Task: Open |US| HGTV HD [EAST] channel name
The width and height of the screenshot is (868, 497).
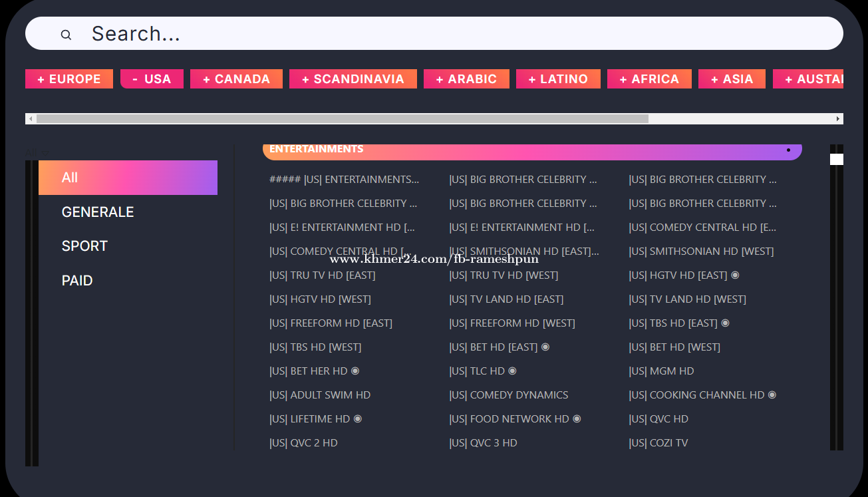Action: (x=678, y=275)
